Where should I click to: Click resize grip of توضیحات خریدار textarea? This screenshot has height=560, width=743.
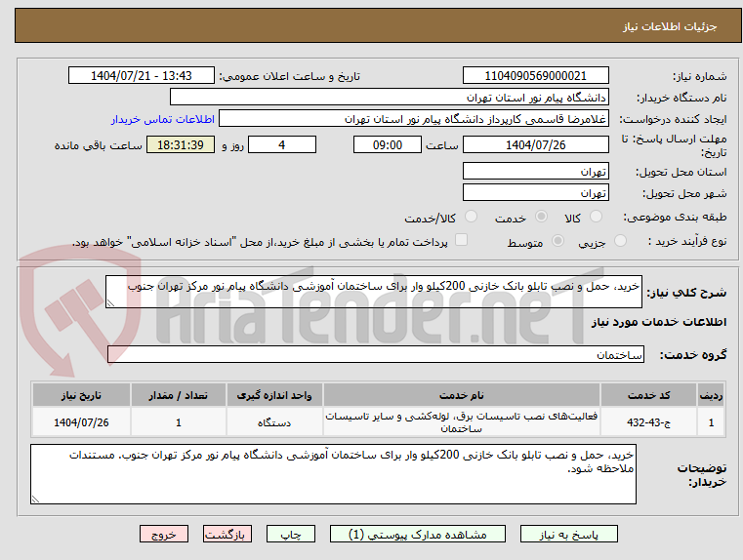(35, 499)
